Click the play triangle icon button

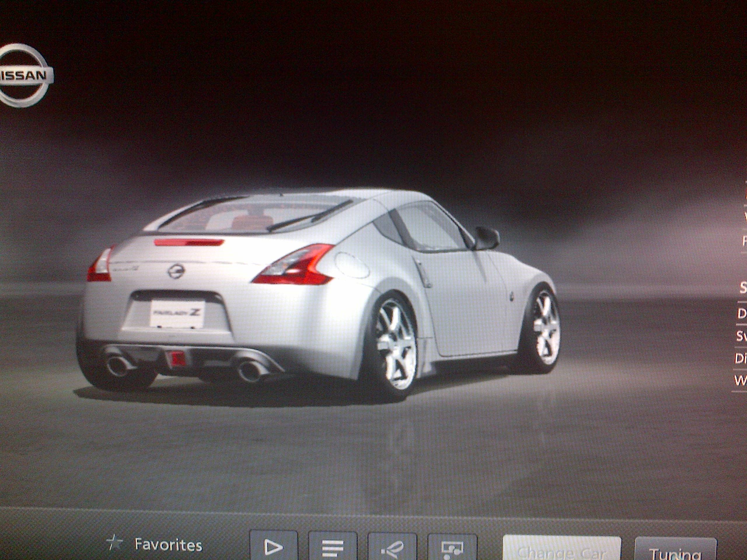click(273, 547)
